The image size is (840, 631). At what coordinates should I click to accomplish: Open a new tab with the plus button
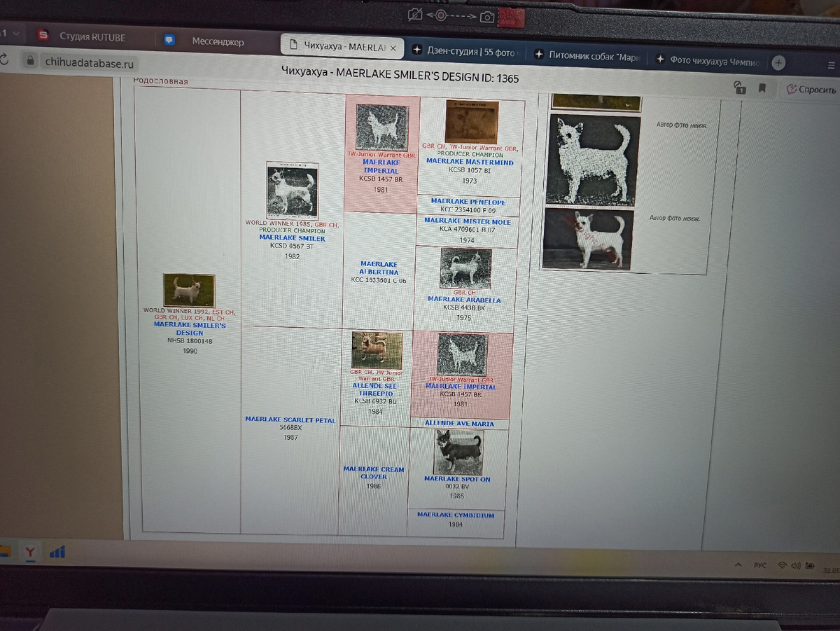(778, 62)
